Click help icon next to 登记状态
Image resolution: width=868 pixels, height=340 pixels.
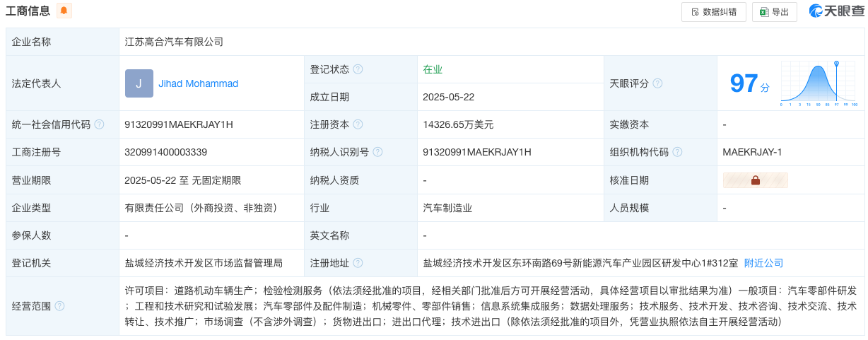(x=358, y=69)
